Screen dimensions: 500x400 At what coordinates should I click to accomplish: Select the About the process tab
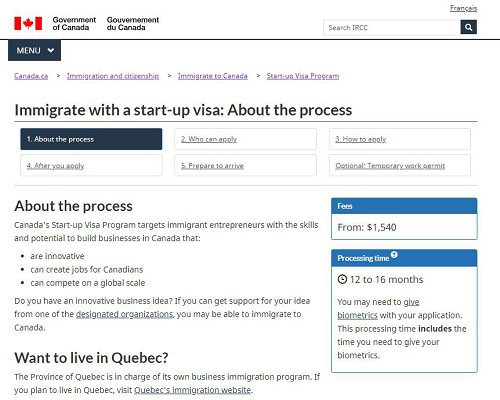pos(91,139)
